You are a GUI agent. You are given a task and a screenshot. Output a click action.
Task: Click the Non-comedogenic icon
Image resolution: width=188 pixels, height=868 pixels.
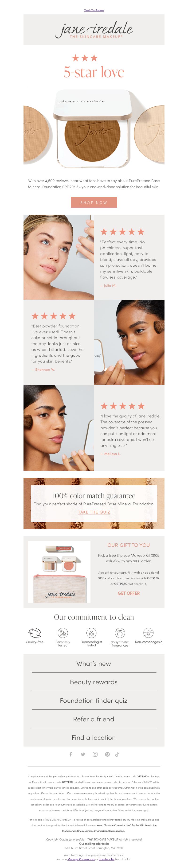pyautogui.click(x=149, y=632)
